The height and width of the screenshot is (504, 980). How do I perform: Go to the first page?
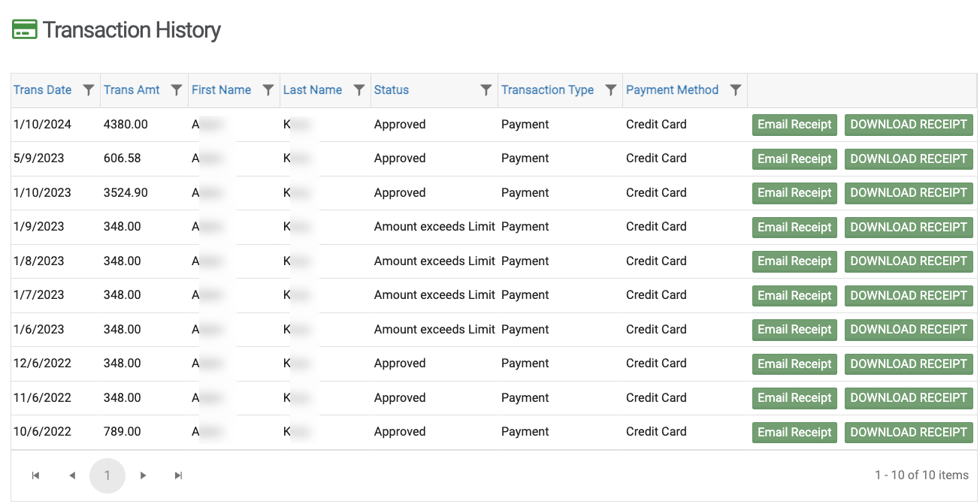click(35, 475)
